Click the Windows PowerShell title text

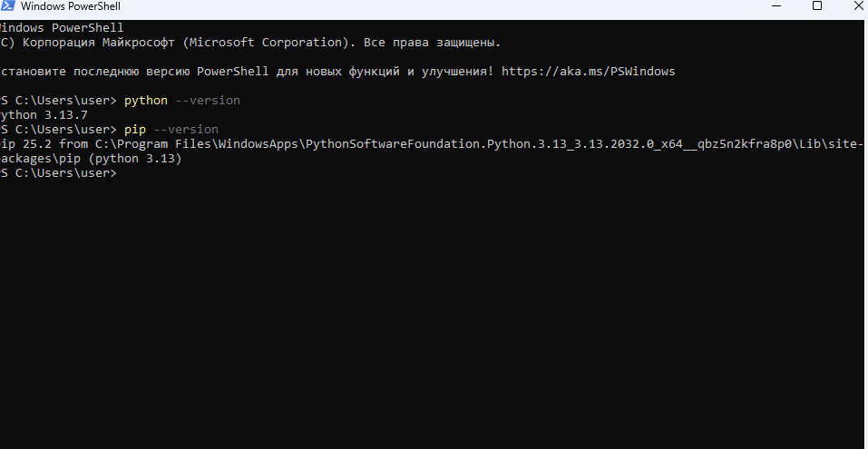(x=71, y=6)
